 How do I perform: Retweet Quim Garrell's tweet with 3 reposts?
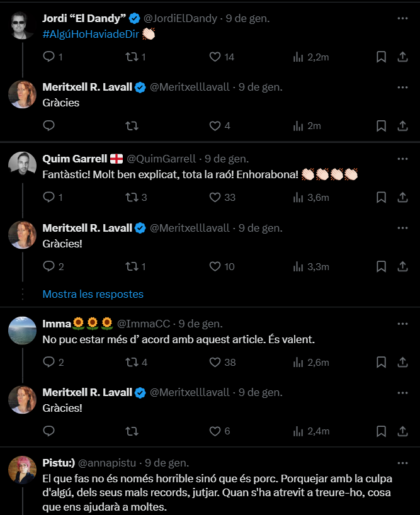[x=132, y=197]
